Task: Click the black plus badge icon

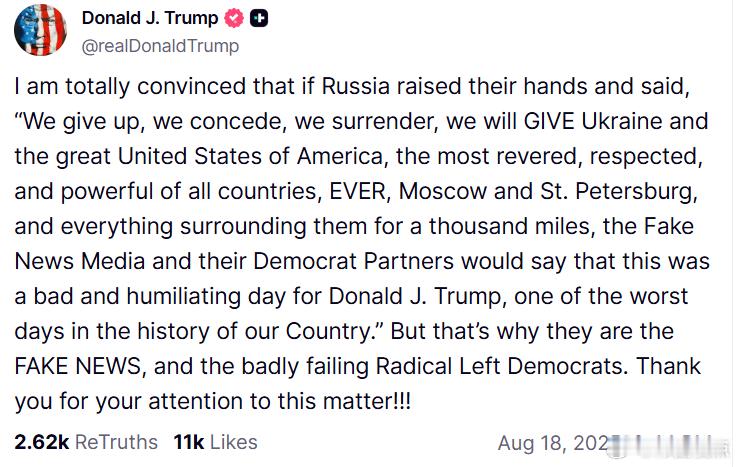Action: pos(259,18)
